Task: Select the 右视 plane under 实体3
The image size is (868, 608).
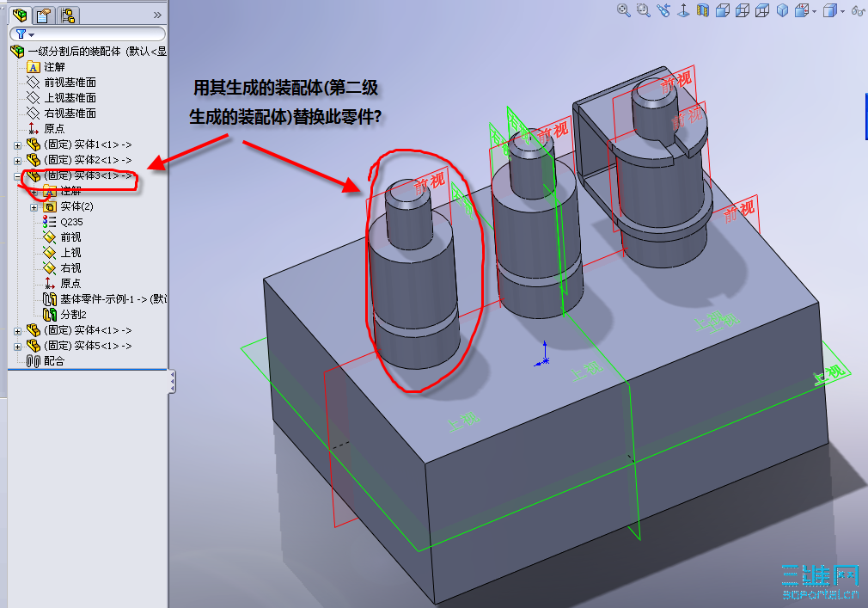Action: click(63, 268)
